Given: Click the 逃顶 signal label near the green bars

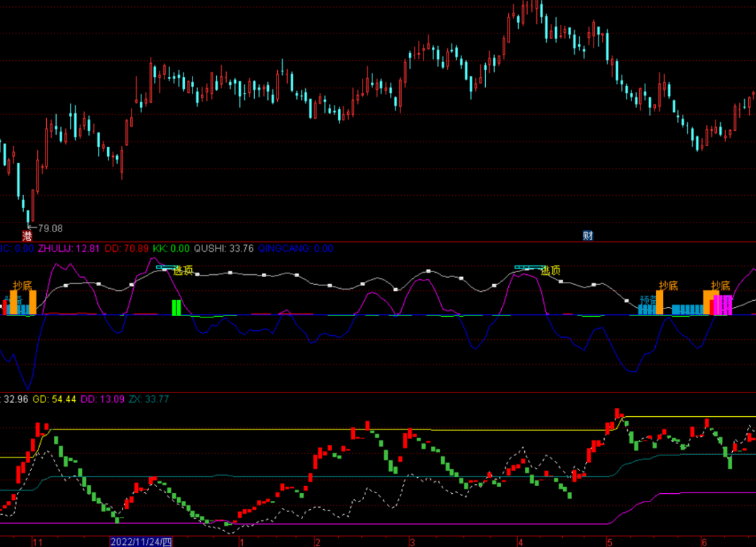Looking at the screenshot, I should 183,271.
